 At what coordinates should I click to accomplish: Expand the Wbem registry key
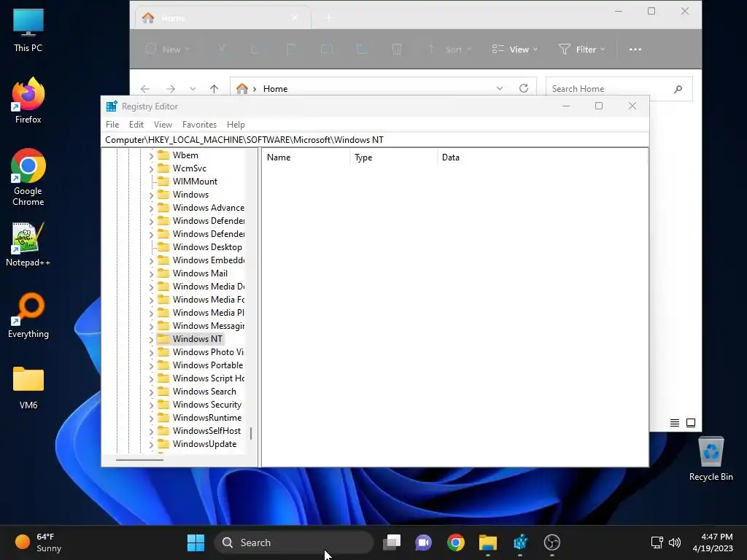(x=152, y=155)
